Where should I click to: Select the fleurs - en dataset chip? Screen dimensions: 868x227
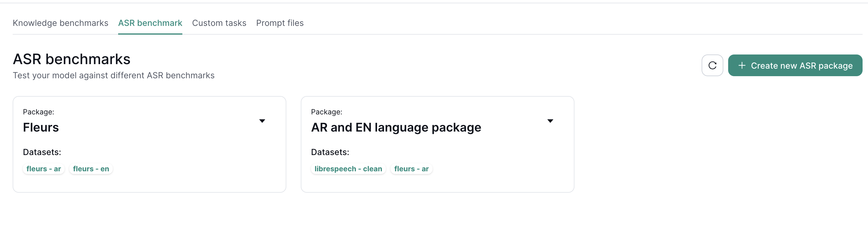[x=91, y=169]
